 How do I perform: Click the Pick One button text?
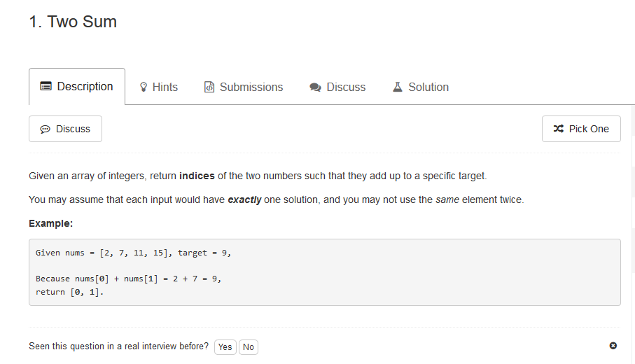click(x=589, y=129)
